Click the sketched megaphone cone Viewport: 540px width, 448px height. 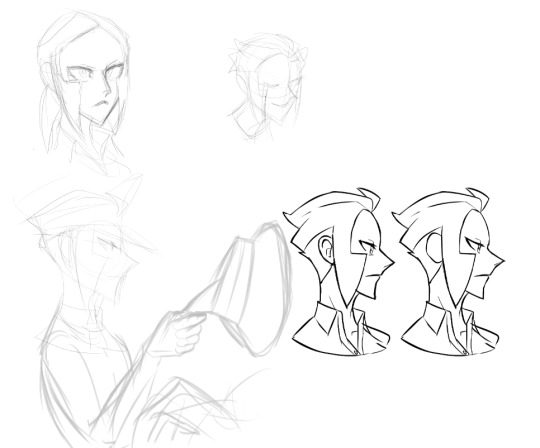coord(251,289)
